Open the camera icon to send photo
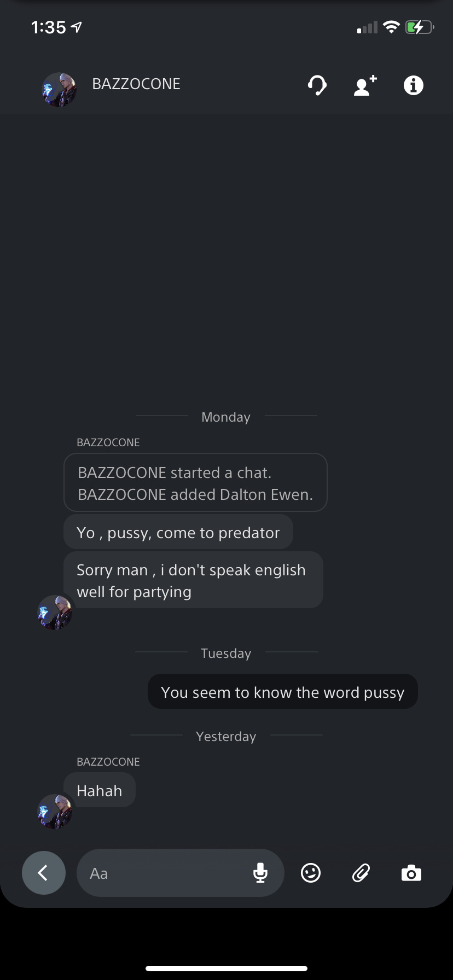Image resolution: width=453 pixels, height=980 pixels. tap(411, 873)
